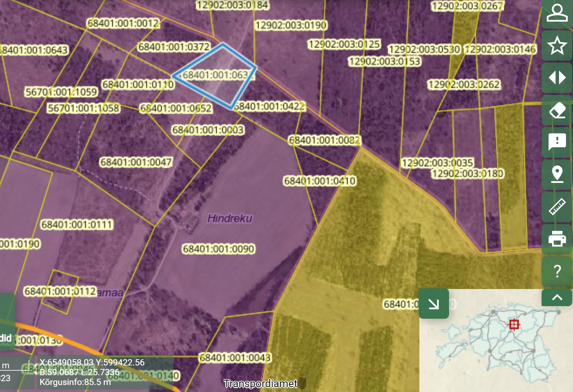Click the Estonia overview minimap
The width and height of the screenshot is (573, 392).
[496, 340]
